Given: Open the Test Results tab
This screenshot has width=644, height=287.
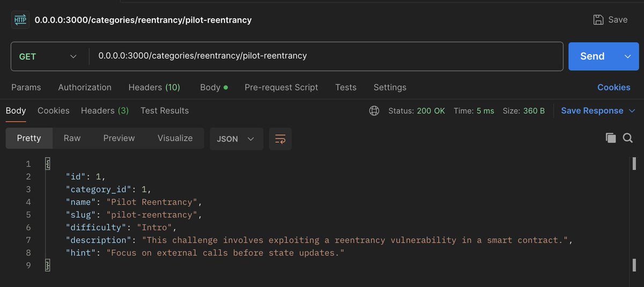Looking at the screenshot, I should (x=164, y=111).
